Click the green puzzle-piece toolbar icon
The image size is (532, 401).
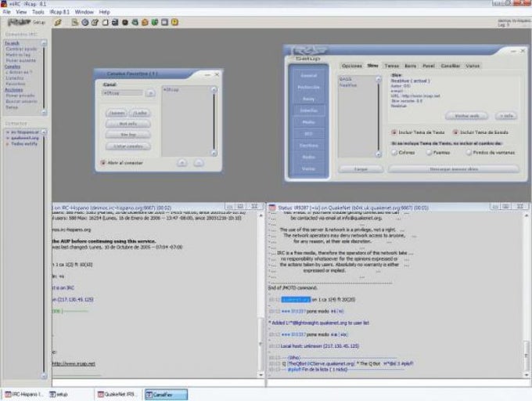tap(155, 23)
